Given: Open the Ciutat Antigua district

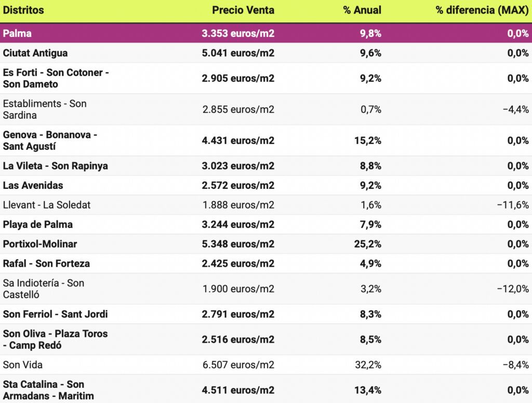Looking at the screenshot, I should click(x=35, y=53).
